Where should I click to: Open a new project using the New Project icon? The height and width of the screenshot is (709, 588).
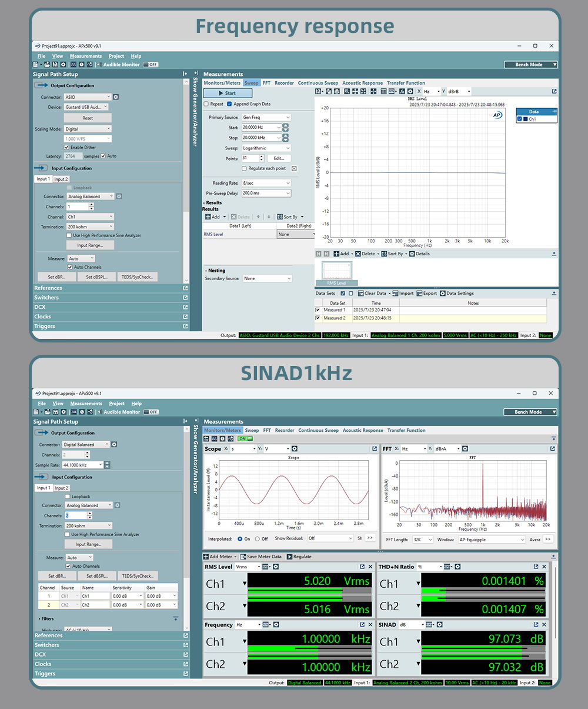click(36, 64)
